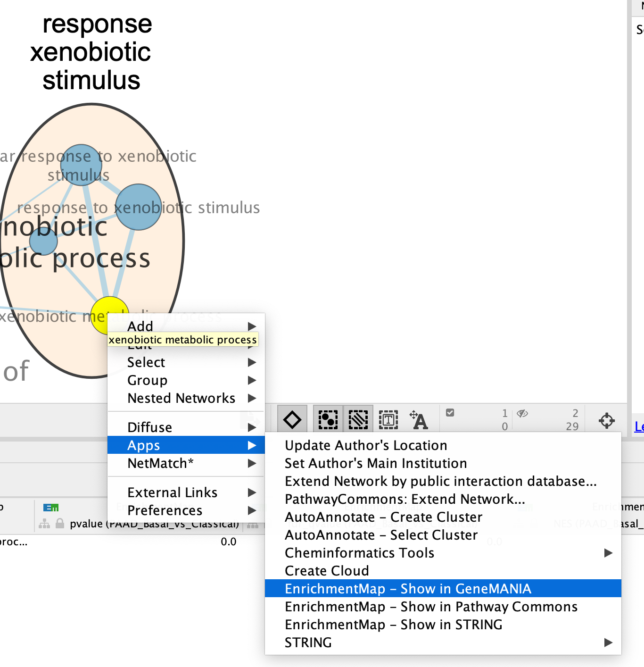644x667 pixels.
Task: Click the EnrichmentMap EM column icon
Action: 51,508
